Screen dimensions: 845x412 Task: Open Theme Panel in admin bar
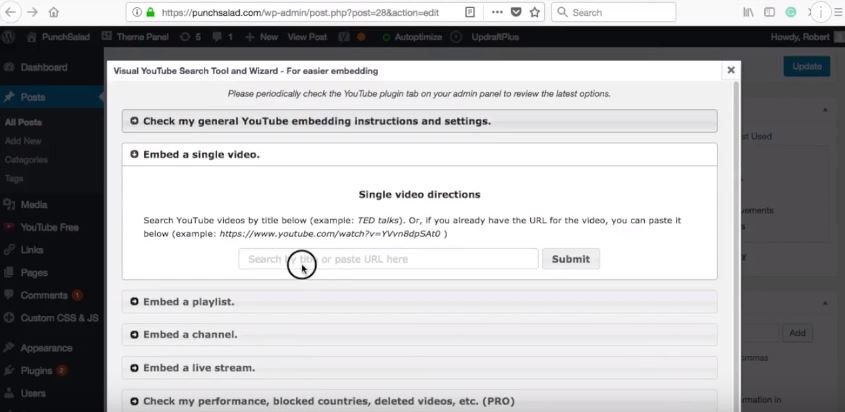135,37
